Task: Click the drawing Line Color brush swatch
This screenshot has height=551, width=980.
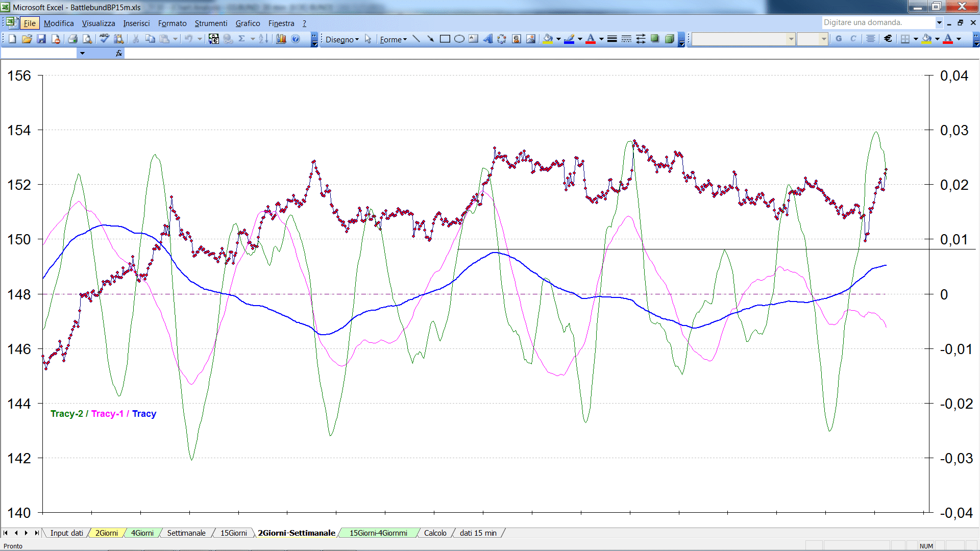Action: [x=569, y=39]
